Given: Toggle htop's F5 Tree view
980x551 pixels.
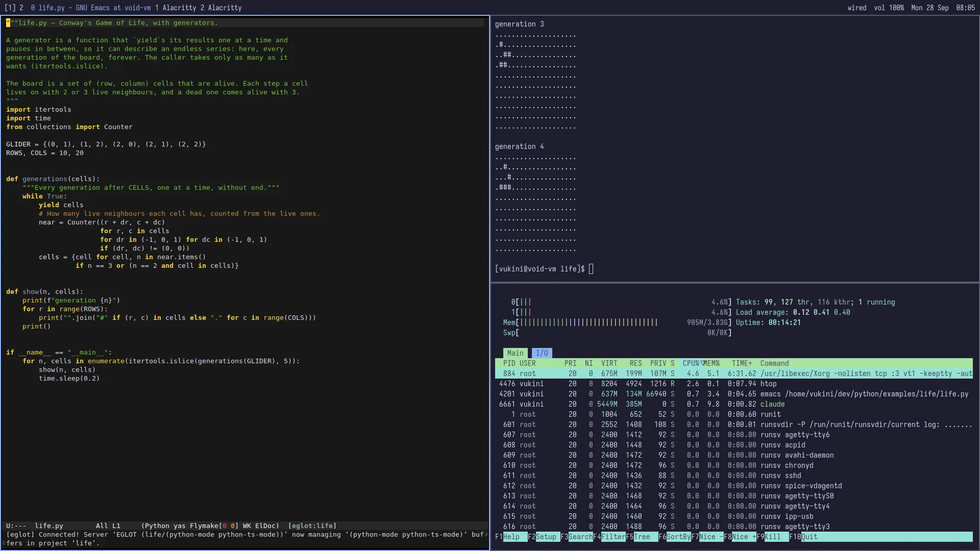Looking at the screenshot, I should click(x=642, y=537).
